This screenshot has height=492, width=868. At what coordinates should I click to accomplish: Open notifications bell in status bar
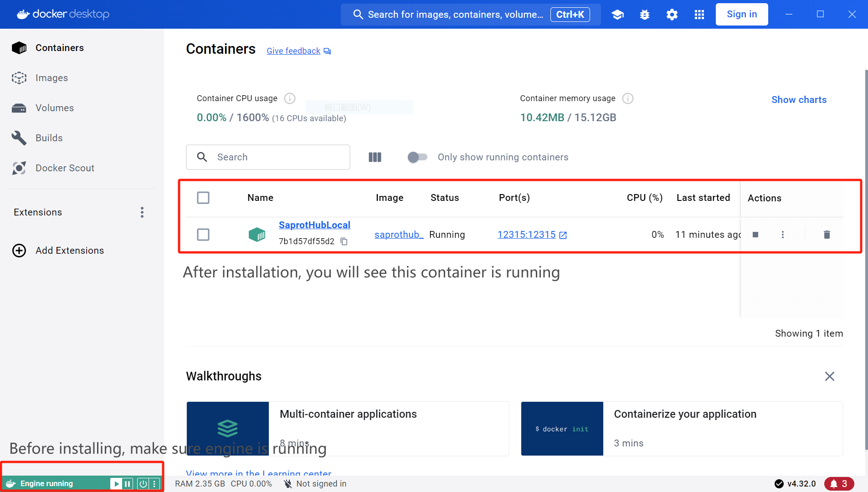pyautogui.click(x=839, y=483)
